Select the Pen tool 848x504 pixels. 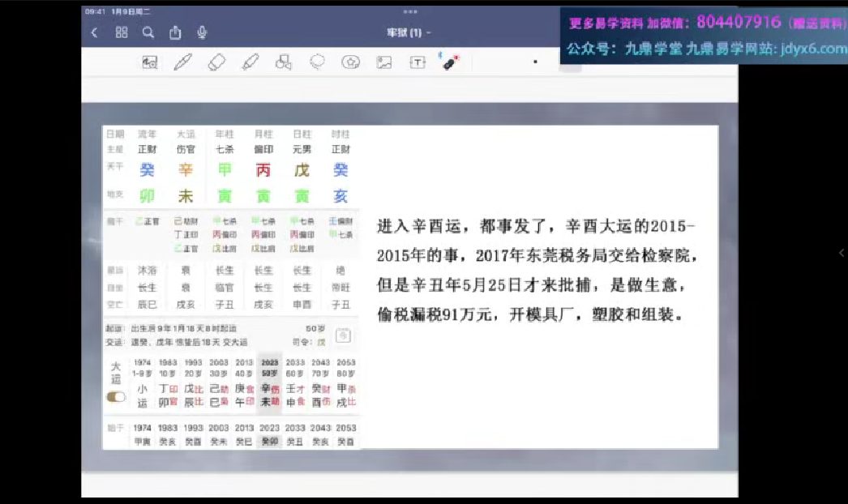(x=182, y=62)
